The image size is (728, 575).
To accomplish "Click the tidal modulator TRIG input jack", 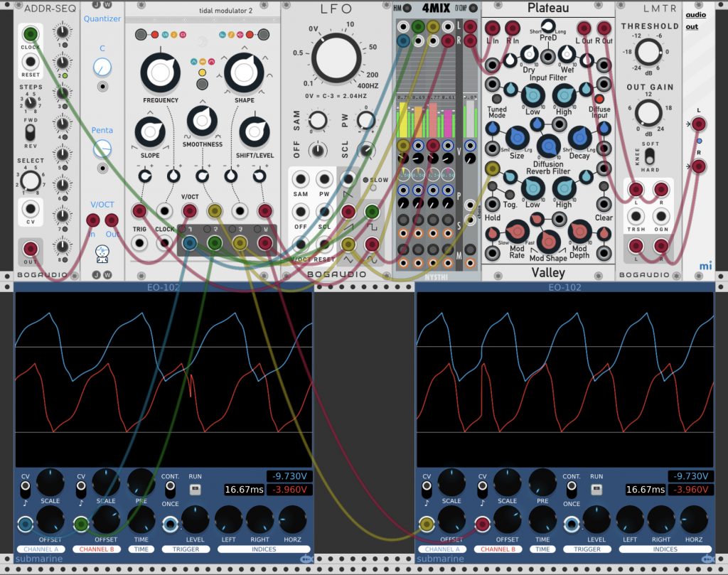I will pos(139,242).
